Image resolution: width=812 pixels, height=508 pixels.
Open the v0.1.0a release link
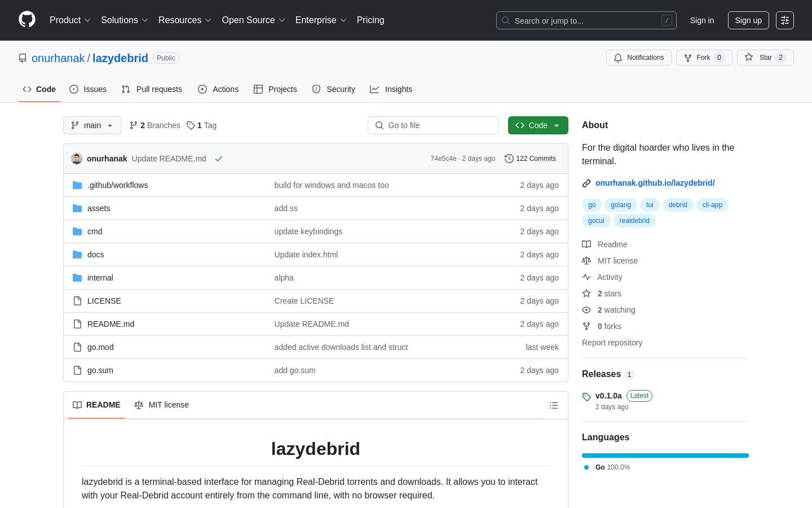608,396
